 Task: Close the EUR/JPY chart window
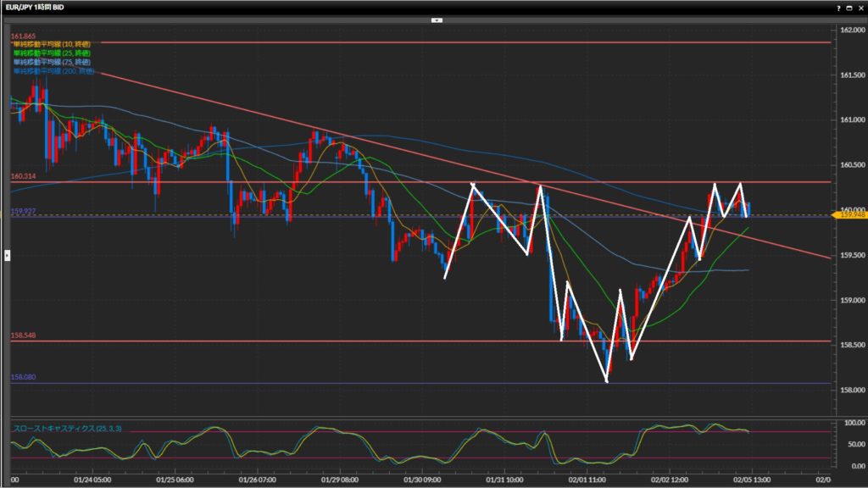coord(860,7)
